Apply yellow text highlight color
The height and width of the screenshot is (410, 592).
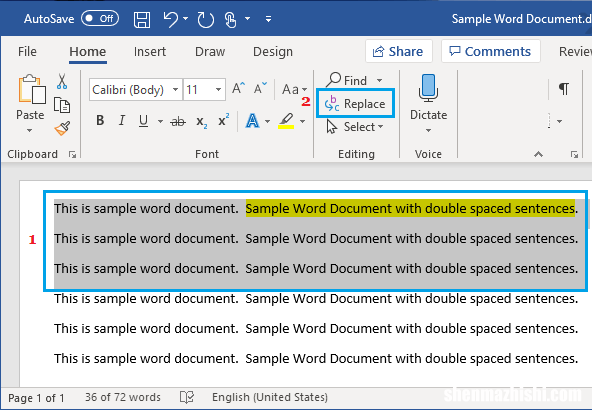click(286, 121)
